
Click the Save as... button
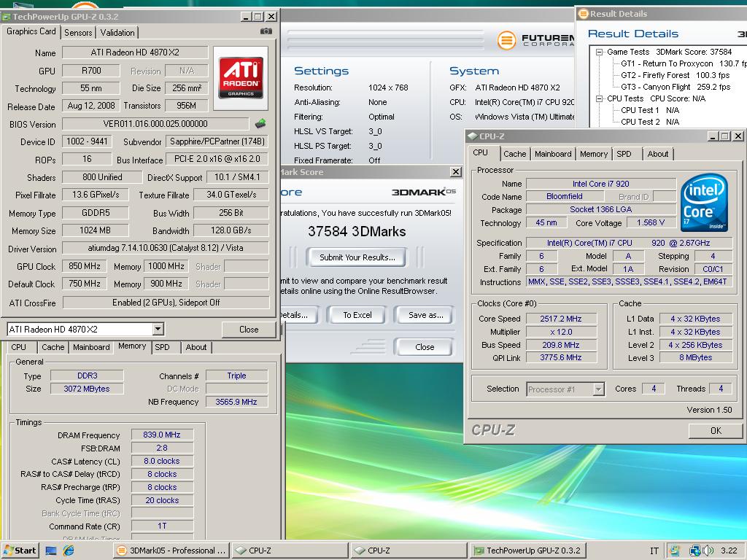tap(425, 315)
